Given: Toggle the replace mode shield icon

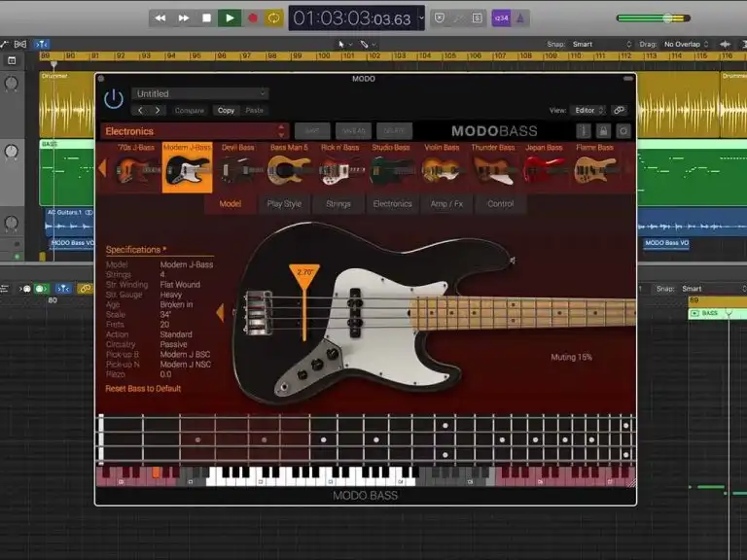Looking at the screenshot, I should click(440, 18).
